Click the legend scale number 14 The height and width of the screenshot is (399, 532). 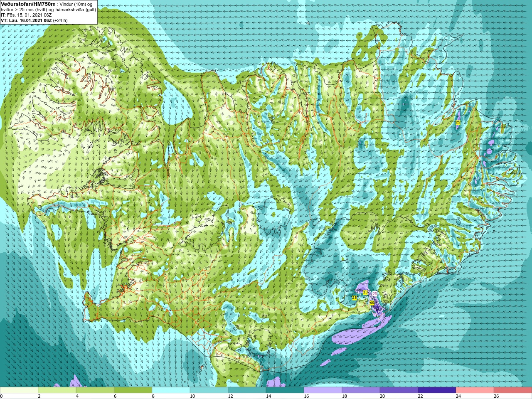click(268, 396)
